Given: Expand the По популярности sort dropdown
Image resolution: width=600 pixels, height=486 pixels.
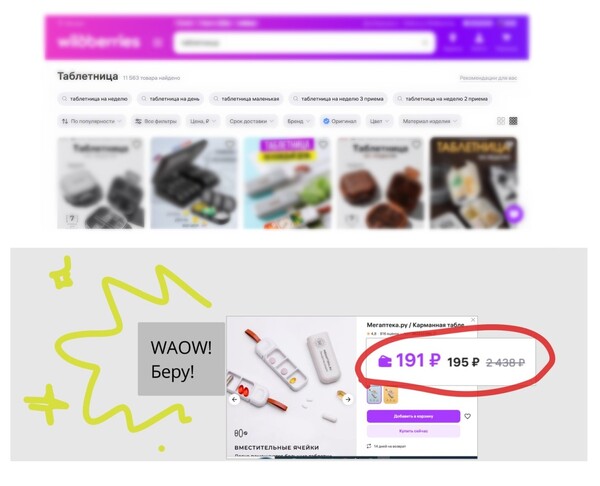Looking at the screenshot, I should coord(92,121).
